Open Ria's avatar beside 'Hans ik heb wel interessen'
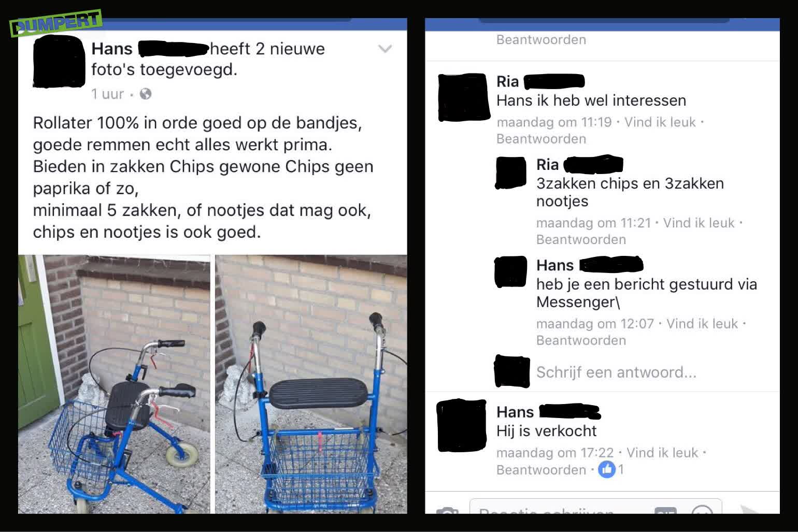 tap(464, 97)
